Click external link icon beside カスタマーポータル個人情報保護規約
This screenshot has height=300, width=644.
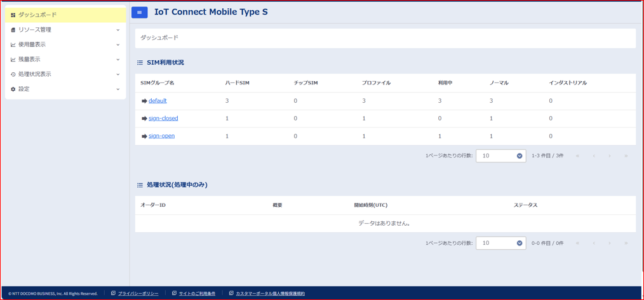(232, 293)
